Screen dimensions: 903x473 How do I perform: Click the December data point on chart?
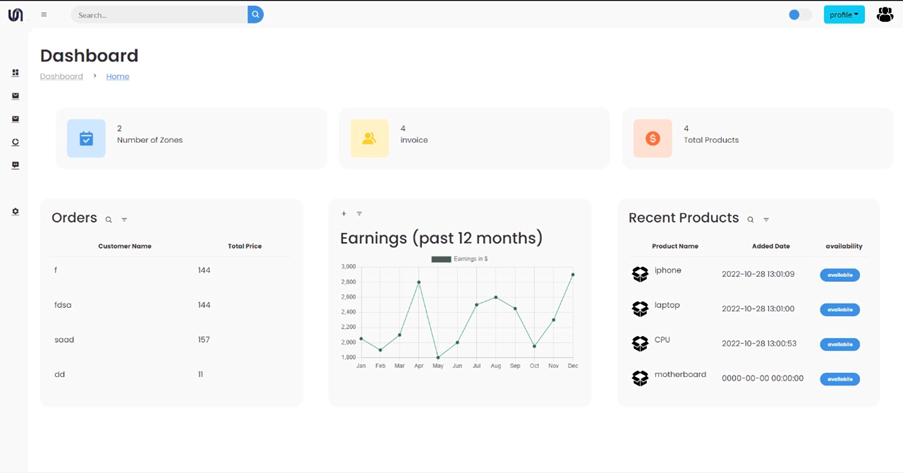573,275
